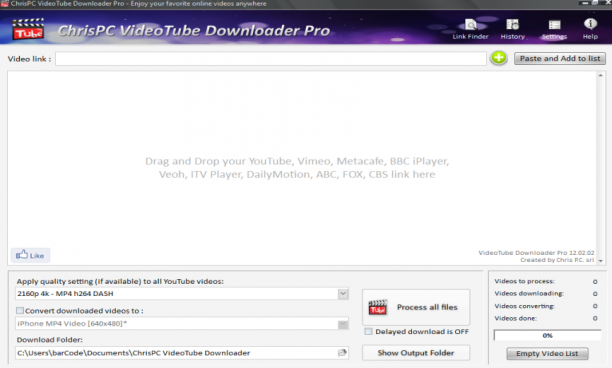Screen dimensions: 612x368
Task: Click the 'Video link :' label
Action: [x=29, y=59]
